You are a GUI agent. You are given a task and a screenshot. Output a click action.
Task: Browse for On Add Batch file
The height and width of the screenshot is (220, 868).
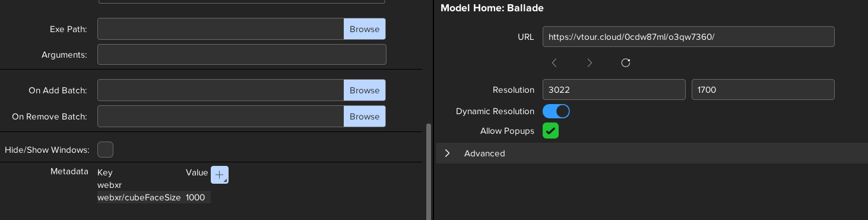(365, 90)
